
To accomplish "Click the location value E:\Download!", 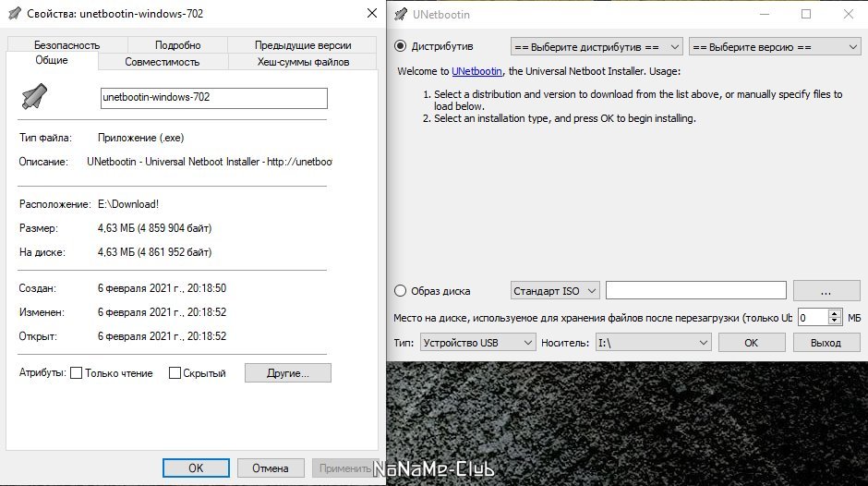I will tap(128, 204).
